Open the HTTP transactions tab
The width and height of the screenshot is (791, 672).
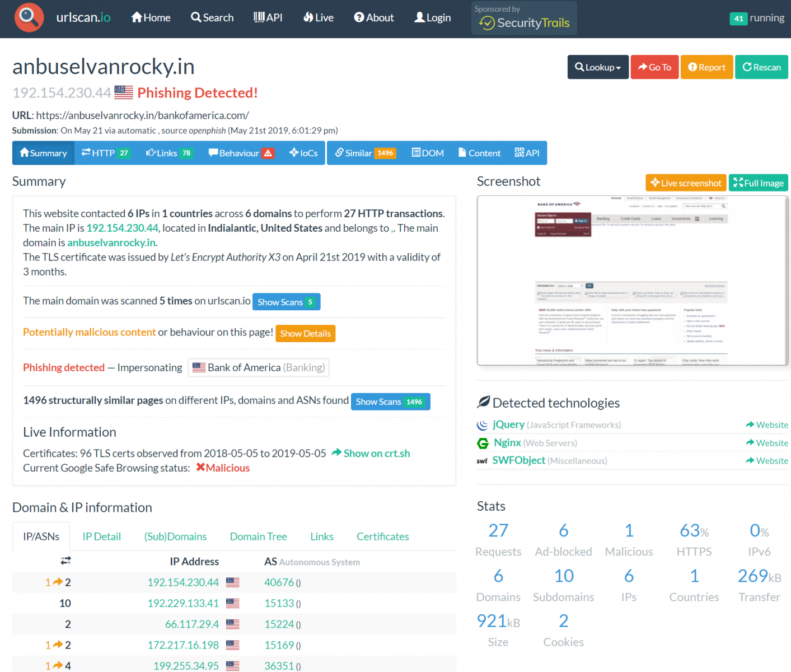[105, 153]
